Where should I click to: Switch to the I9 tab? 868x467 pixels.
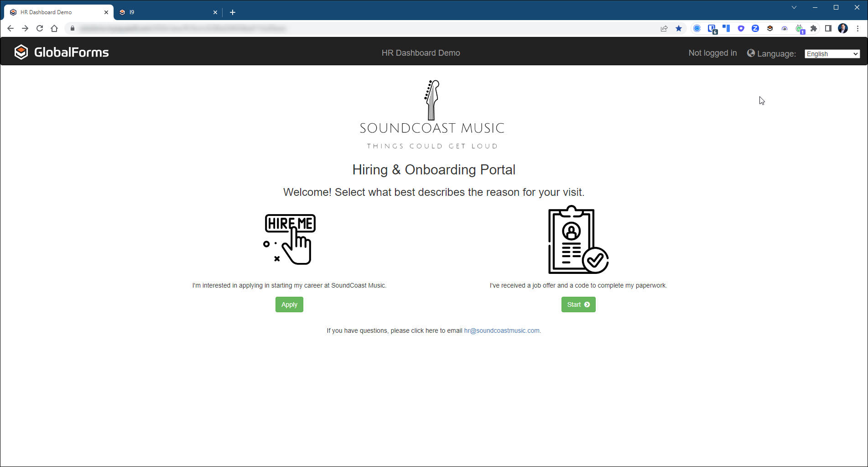click(164, 12)
